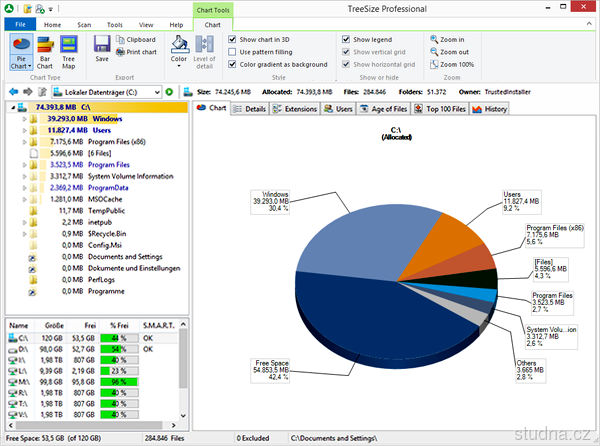This screenshot has height=446, width=600.
Task: Save the chart to file
Action: (x=102, y=49)
